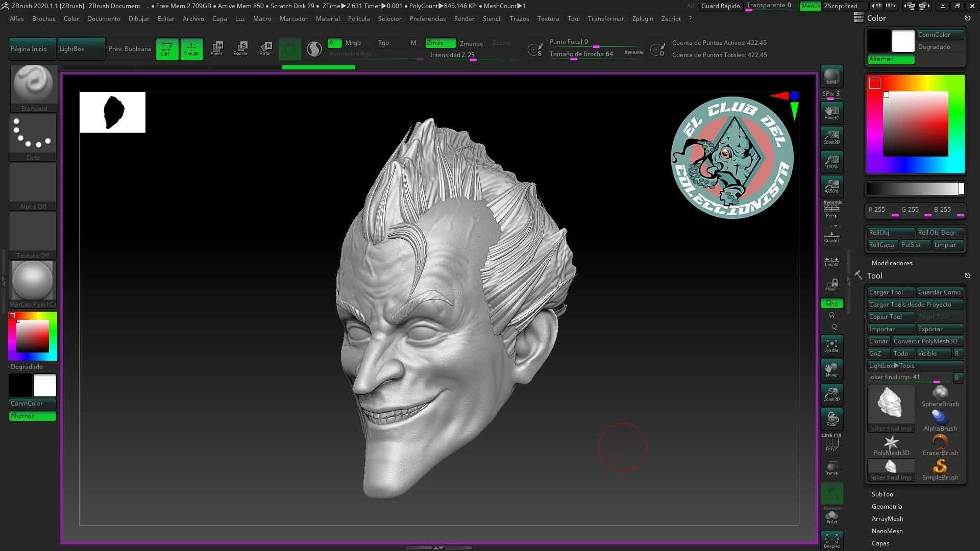Select the EraserBrush tool
The image size is (980, 551).
[940, 445]
